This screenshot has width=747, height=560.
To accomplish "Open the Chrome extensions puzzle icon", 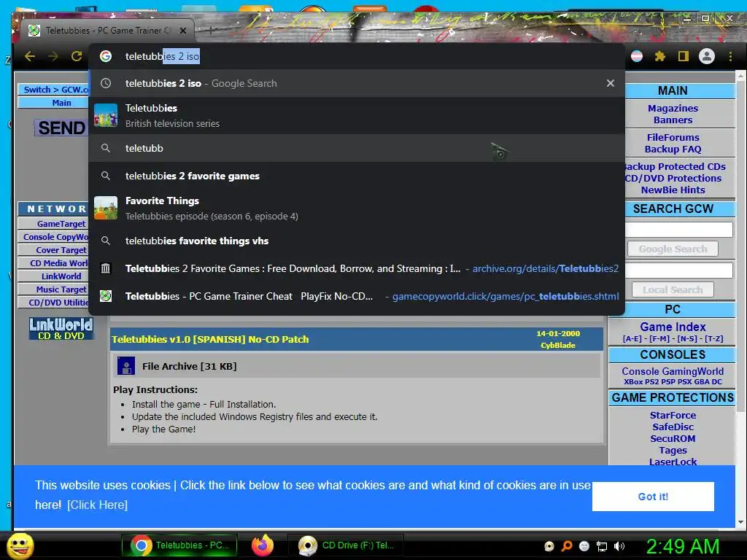I will [659, 56].
